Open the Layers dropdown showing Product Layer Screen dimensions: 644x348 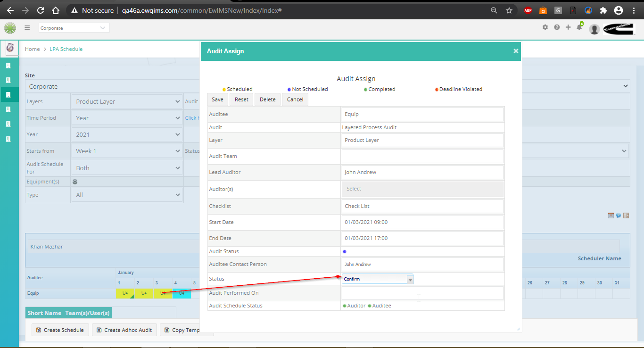click(x=127, y=101)
